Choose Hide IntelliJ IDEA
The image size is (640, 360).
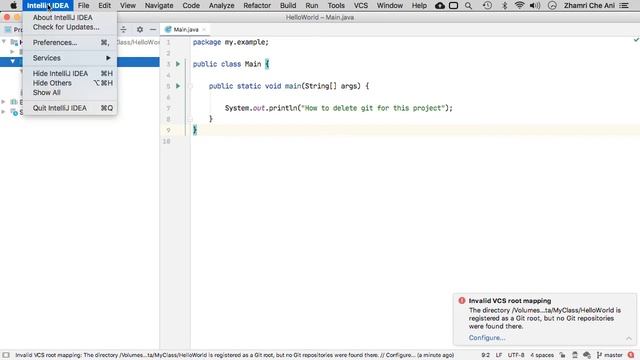(x=70, y=73)
